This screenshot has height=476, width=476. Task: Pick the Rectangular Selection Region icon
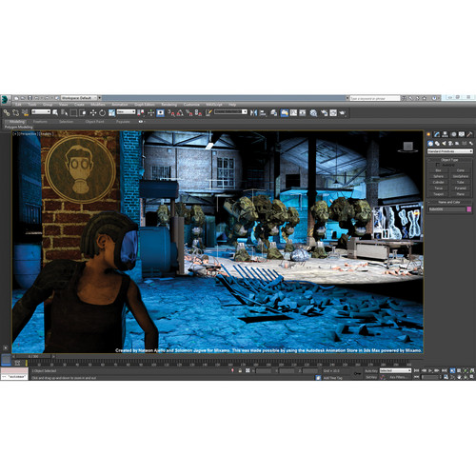(x=73, y=112)
